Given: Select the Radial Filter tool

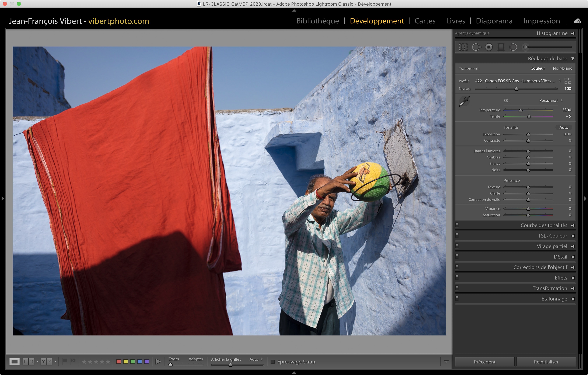Looking at the screenshot, I should click(513, 47).
